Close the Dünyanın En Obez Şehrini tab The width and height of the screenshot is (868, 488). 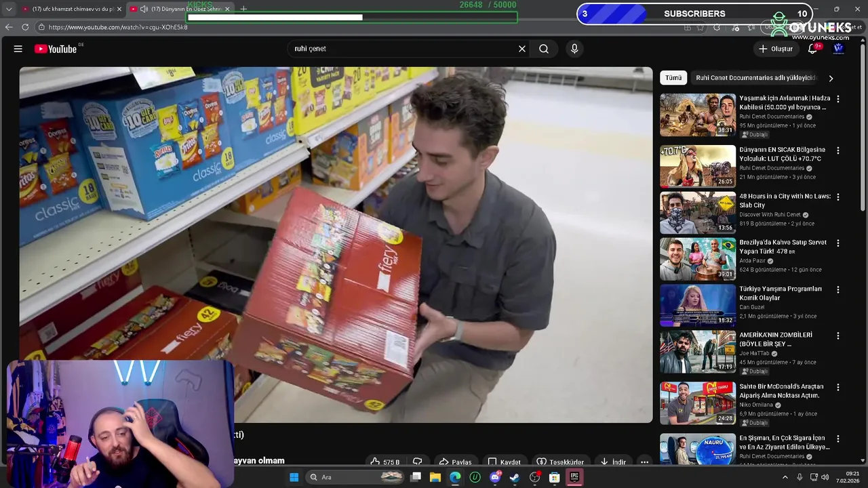(227, 9)
